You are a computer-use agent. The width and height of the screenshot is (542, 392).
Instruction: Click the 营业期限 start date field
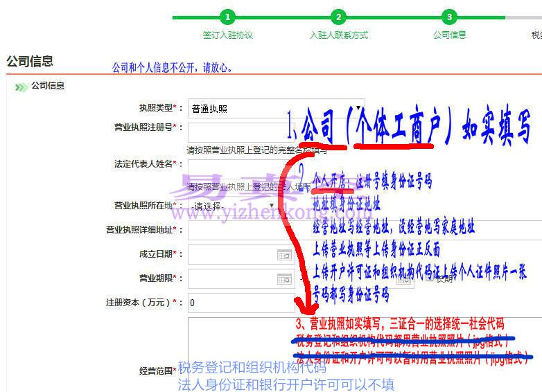click(x=232, y=279)
